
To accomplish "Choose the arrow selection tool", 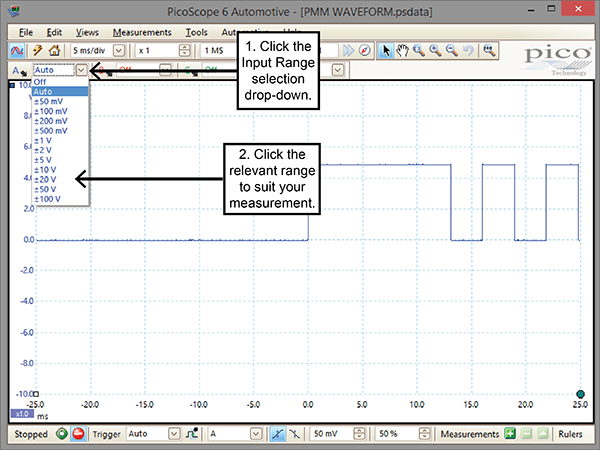I will coord(386,51).
